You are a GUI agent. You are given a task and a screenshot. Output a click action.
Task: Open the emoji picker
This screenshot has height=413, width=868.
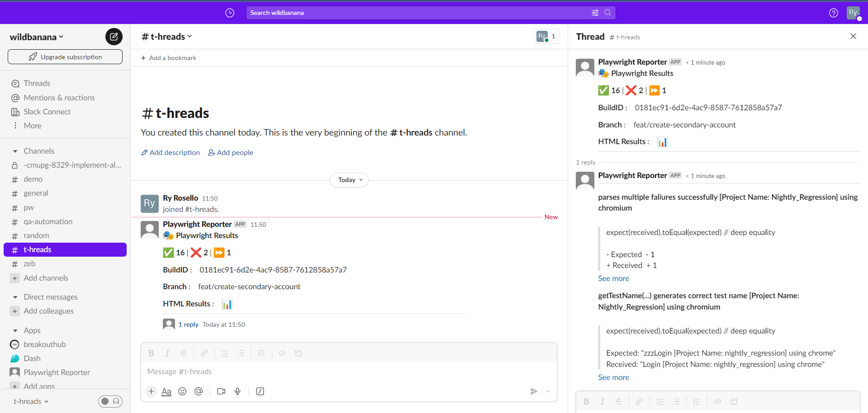pyautogui.click(x=182, y=391)
